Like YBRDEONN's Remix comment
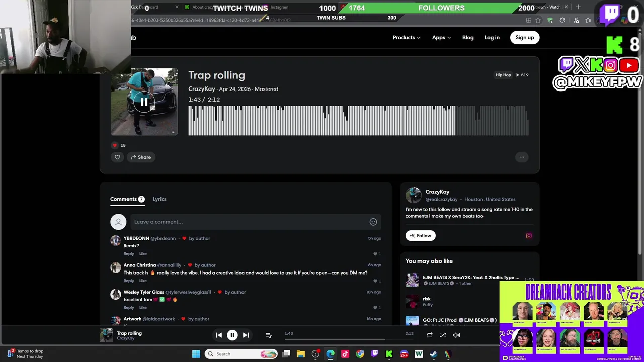 [143, 254]
